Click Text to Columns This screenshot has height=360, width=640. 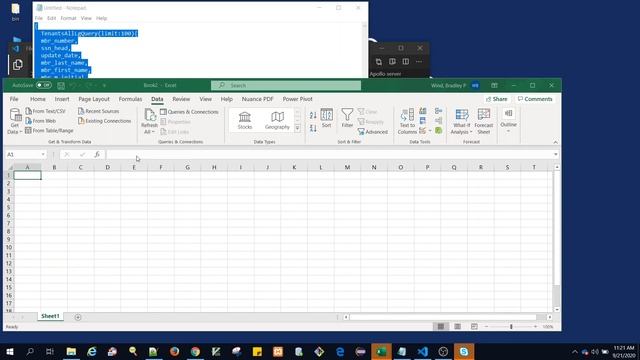pos(407,121)
